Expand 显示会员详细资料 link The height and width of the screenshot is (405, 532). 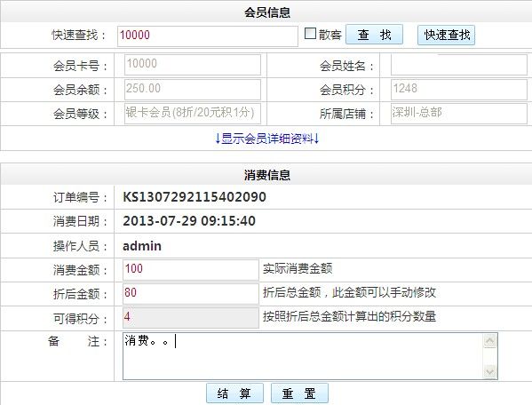(x=267, y=139)
